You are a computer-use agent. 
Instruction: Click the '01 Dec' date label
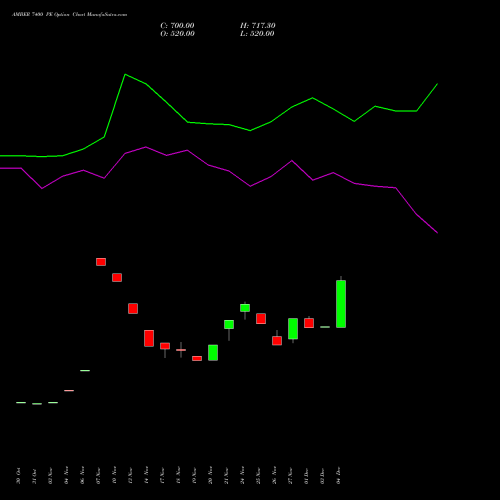tap(306, 476)
